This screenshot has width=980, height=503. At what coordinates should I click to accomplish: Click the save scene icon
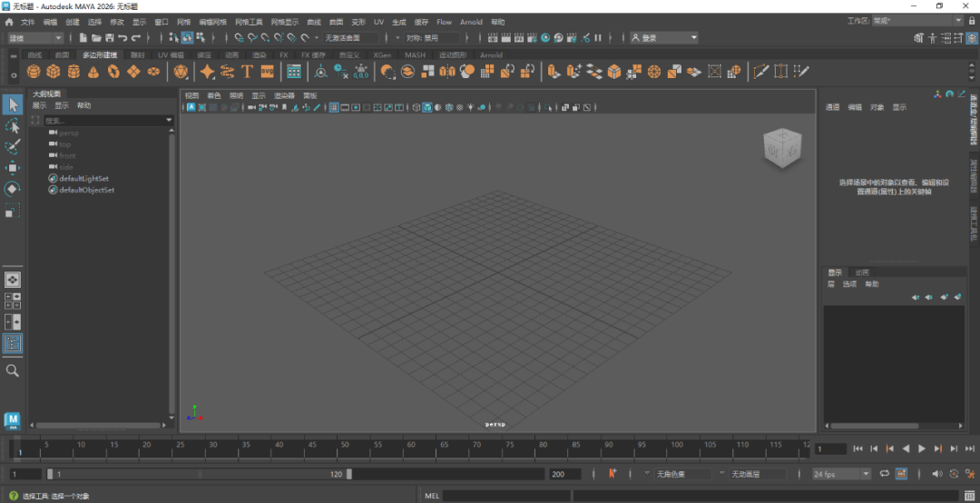click(x=110, y=38)
